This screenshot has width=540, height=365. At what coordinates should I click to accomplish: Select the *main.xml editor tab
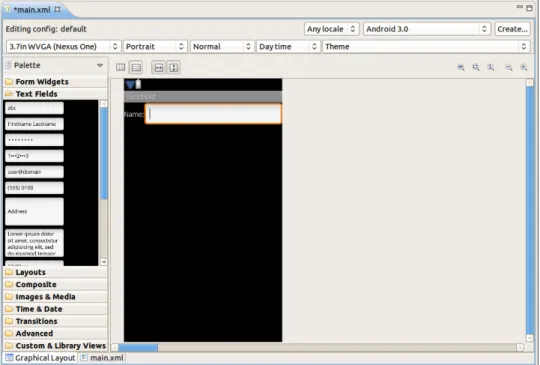click(x=32, y=10)
